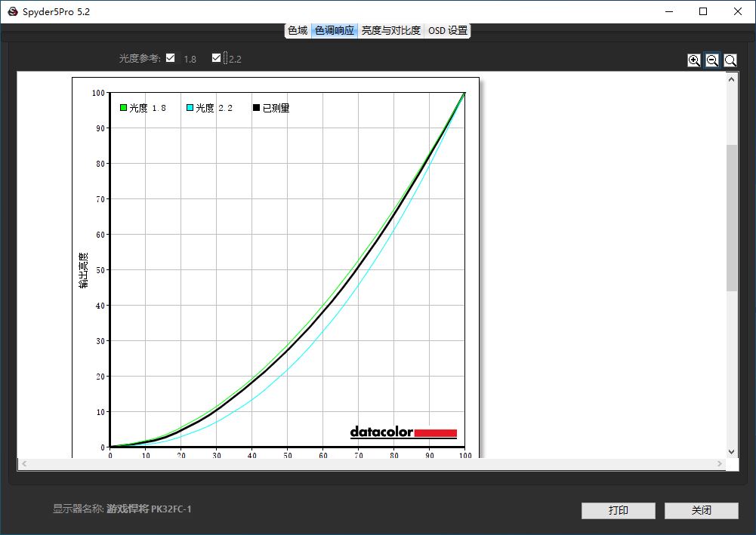756x535 pixels.
Task: Open the 亮度与对比度 tab
Action: click(x=390, y=31)
